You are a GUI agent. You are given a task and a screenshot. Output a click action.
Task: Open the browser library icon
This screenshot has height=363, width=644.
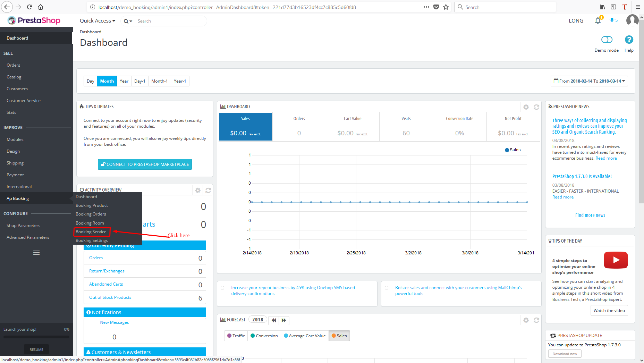point(602,7)
